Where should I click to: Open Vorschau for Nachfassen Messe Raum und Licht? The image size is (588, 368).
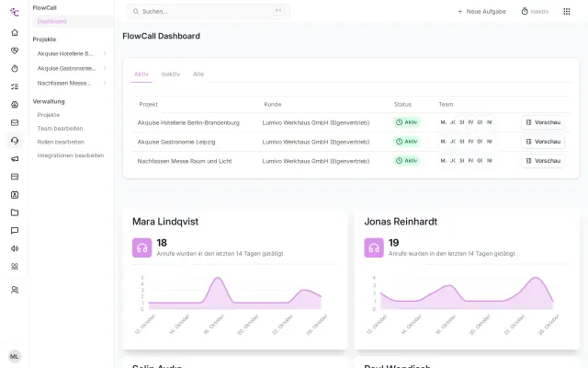coord(543,161)
